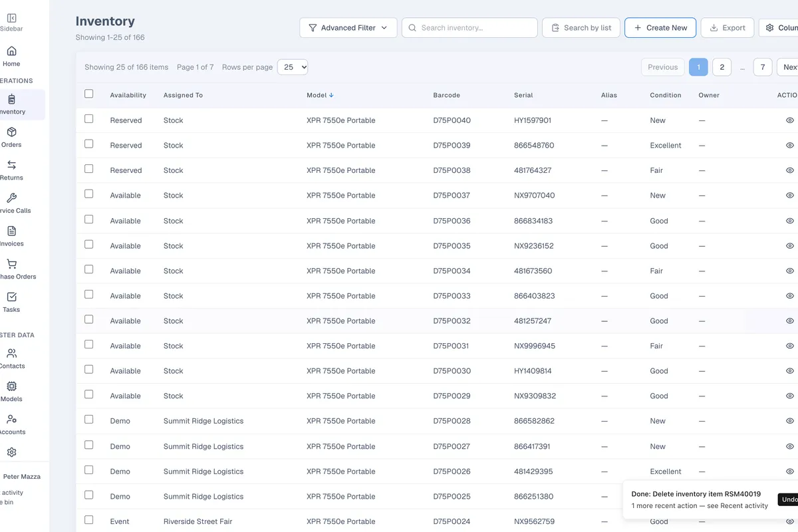Click barcode D75P0026 cell

coord(452,471)
